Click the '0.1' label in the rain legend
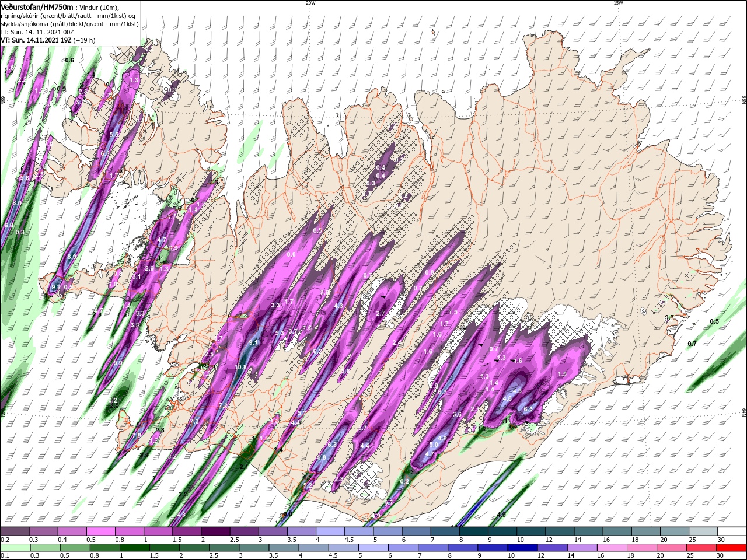This screenshot has height=560, width=747. pyautogui.click(x=5, y=556)
